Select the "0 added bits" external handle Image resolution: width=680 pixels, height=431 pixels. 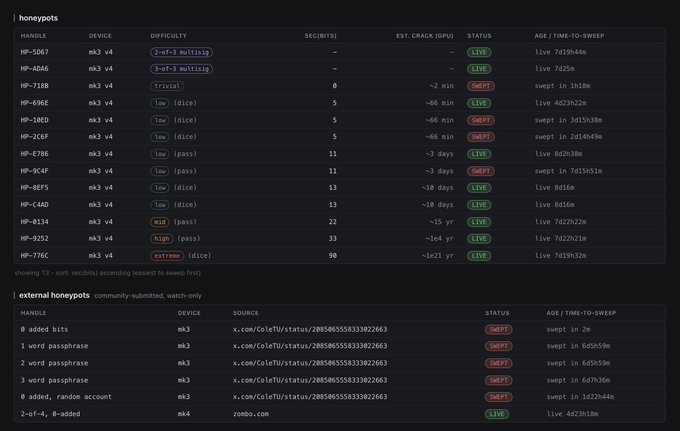[44, 329]
